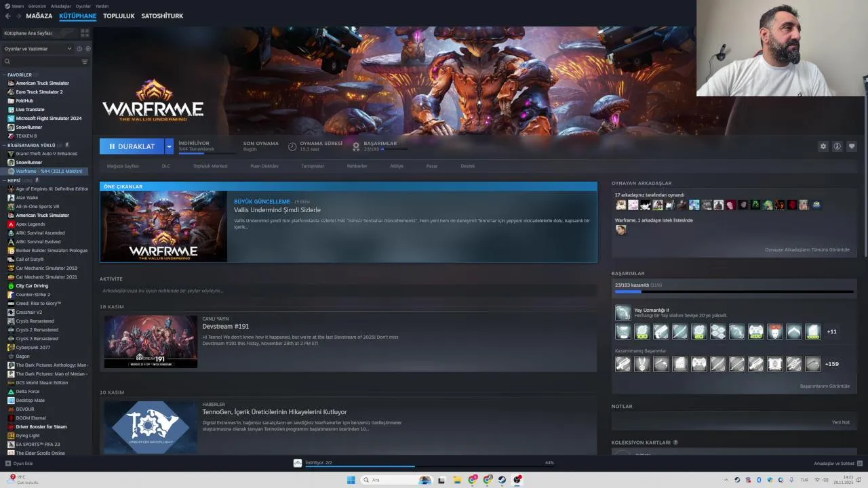
Task: Select TEKKEN 8 in favorites
Action: point(26,136)
